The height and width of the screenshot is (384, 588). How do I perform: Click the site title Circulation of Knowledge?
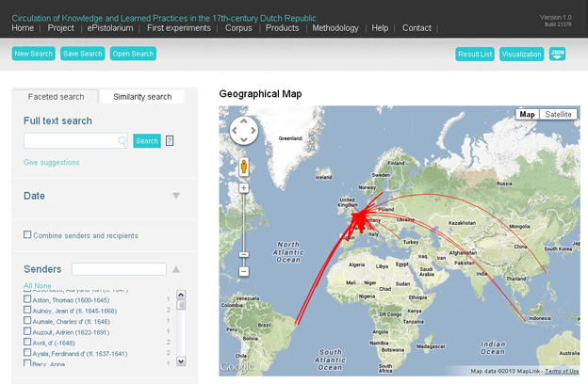pos(164,18)
